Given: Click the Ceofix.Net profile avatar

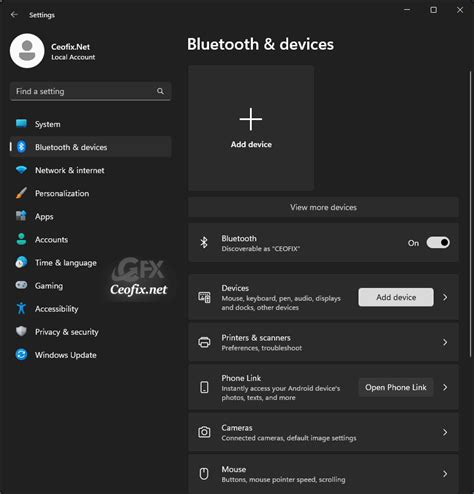Looking at the screenshot, I should coord(27,51).
